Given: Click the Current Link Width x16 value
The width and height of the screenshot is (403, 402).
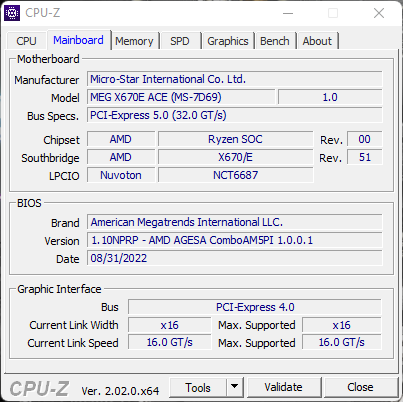Looking at the screenshot, I should point(170,325).
